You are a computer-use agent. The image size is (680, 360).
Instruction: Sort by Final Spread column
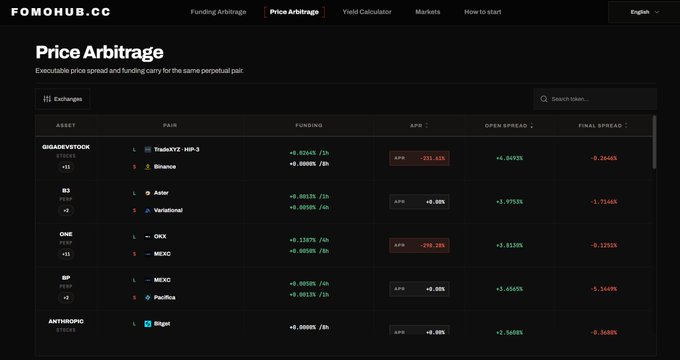pos(603,125)
